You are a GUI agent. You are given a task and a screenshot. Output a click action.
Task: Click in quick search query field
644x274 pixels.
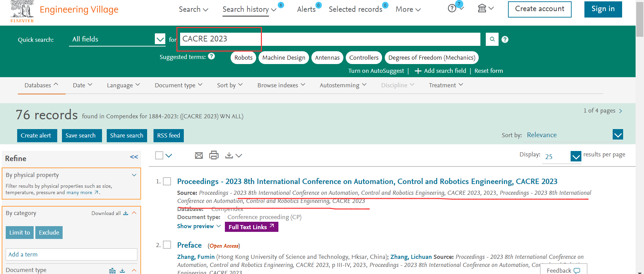[x=330, y=39]
